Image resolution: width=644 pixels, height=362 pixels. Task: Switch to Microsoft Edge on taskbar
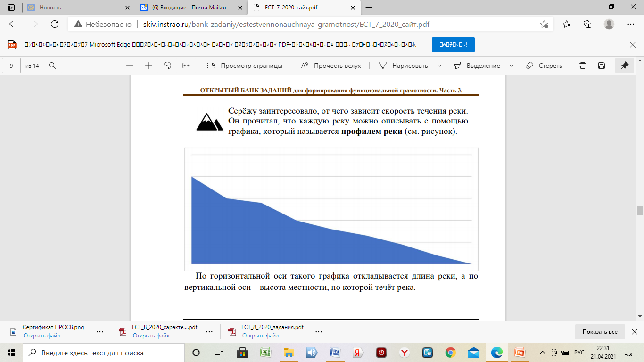pos(496,353)
